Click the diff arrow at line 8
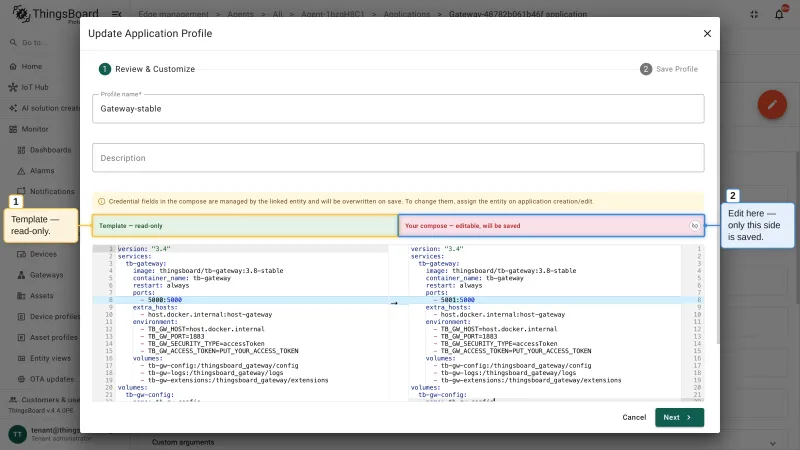The image size is (800, 450). coord(394,303)
